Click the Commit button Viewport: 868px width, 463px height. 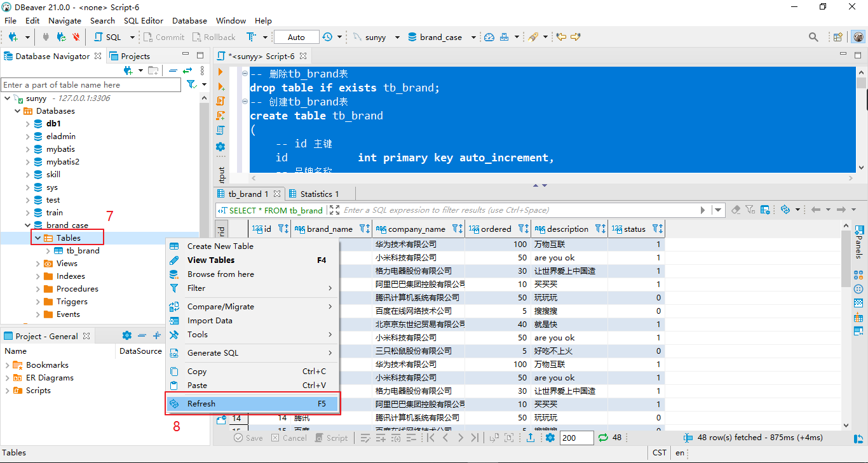click(x=163, y=37)
